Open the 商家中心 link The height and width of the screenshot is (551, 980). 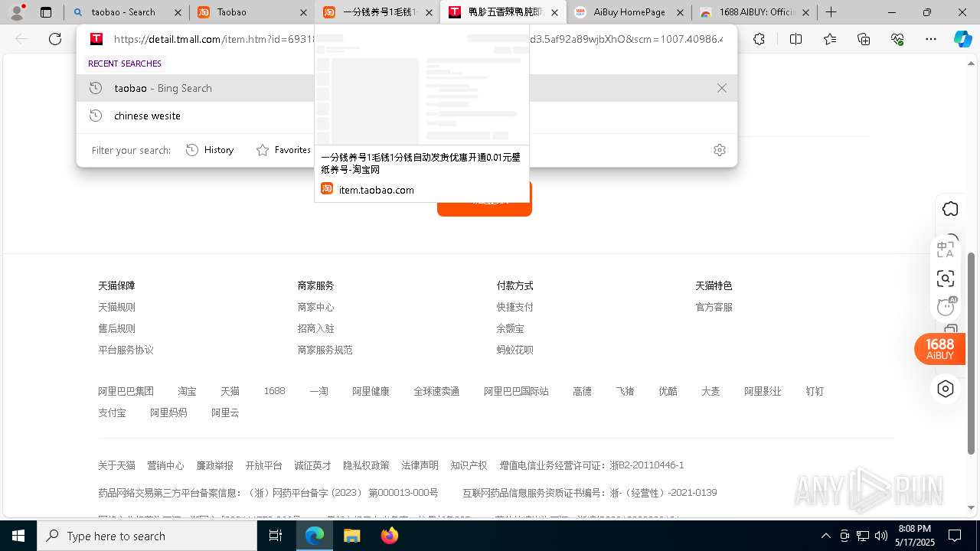click(315, 307)
